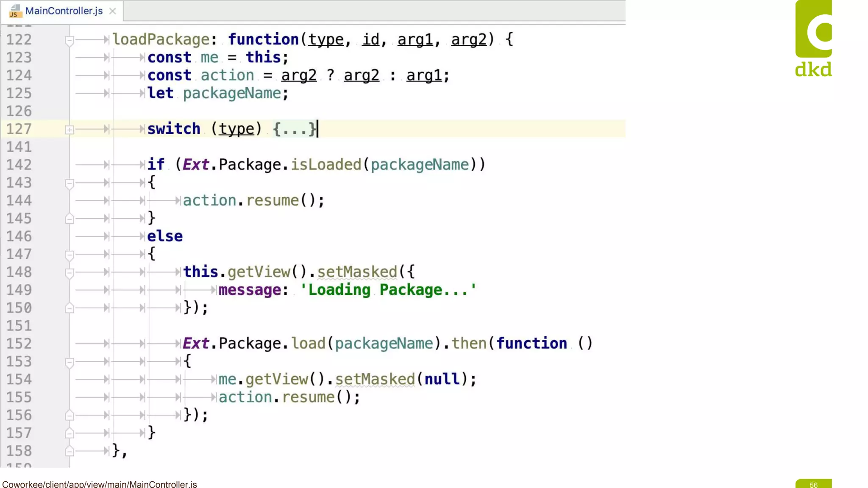Click line number 127 in gutter
868x488 pixels.
[x=19, y=129]
